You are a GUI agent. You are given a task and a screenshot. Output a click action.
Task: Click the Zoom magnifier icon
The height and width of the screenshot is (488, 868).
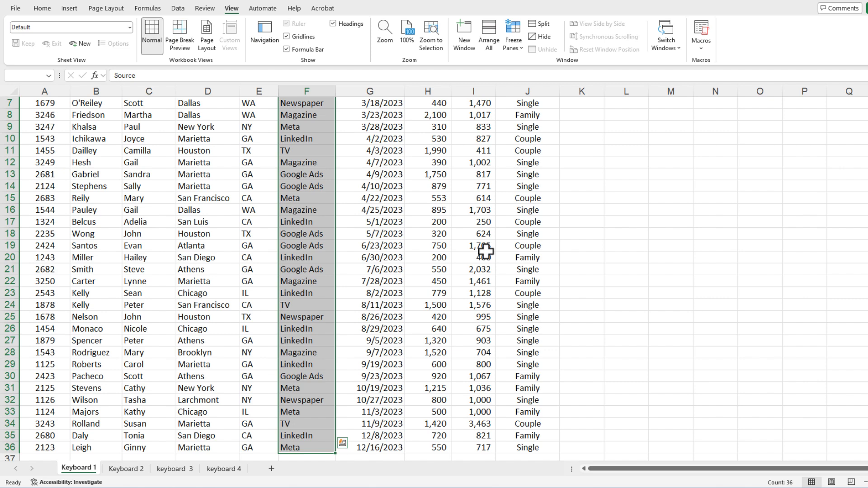(x=385, y=28)
